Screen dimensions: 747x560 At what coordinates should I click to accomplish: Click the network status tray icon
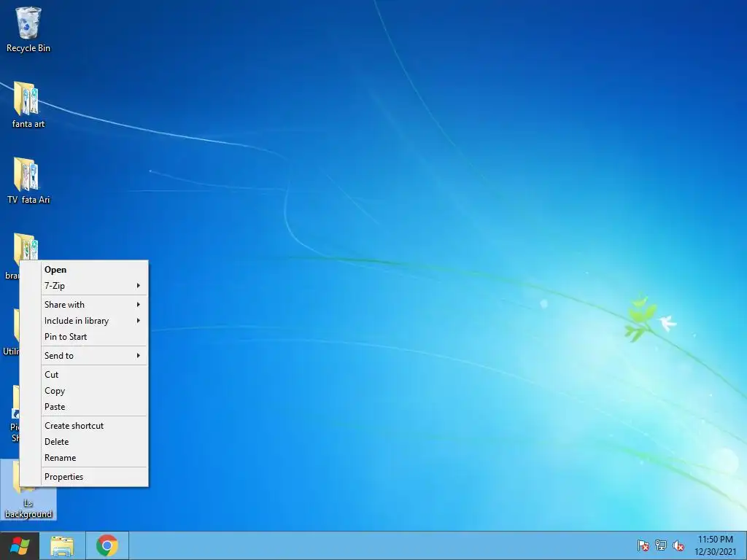[661, 545]
